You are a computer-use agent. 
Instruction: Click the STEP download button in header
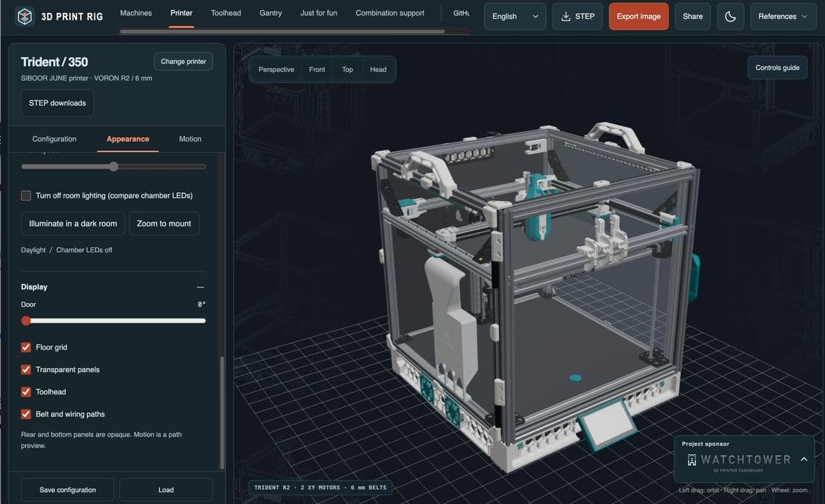click(577, 17)
